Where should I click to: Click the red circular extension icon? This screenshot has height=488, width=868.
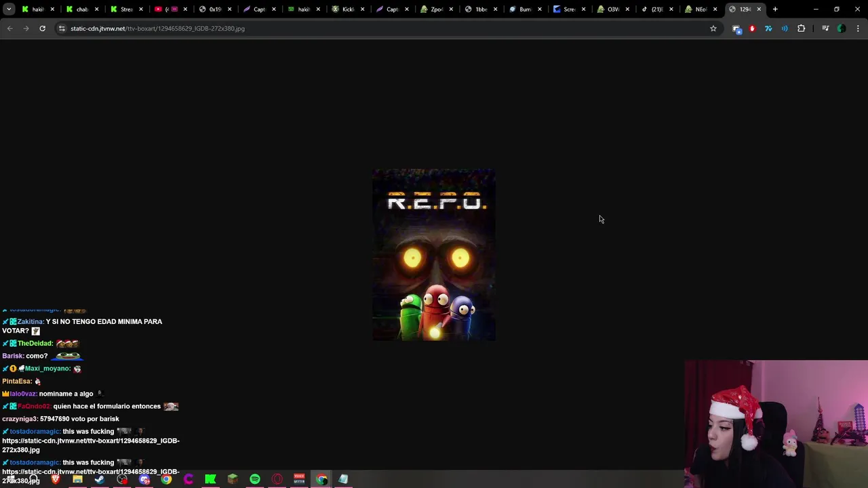[x=752, y=28]
